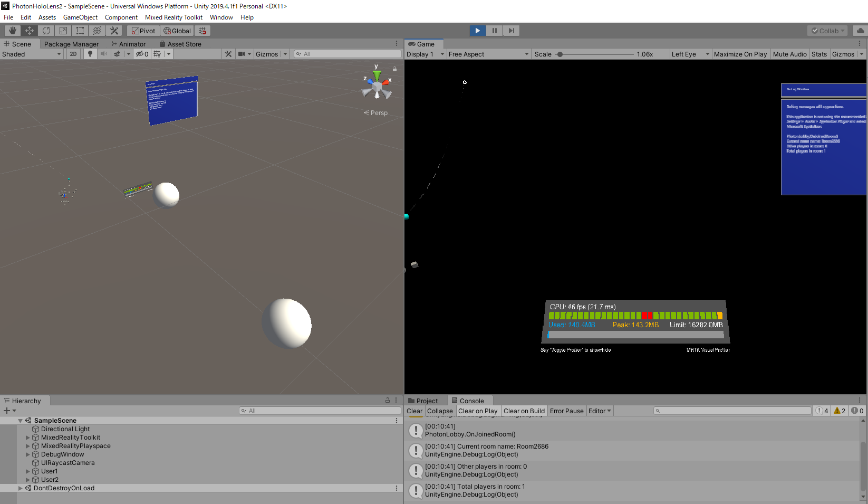Toggle Maximize On Play
The width and height of the screenshot is (868, 504).
click(x=740, y=54)
